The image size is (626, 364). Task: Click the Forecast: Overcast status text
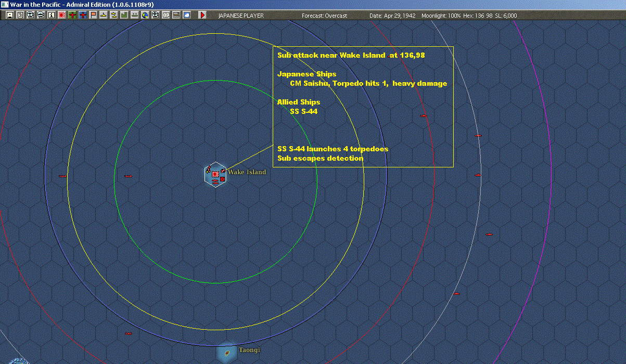click(x=324, y=16)
